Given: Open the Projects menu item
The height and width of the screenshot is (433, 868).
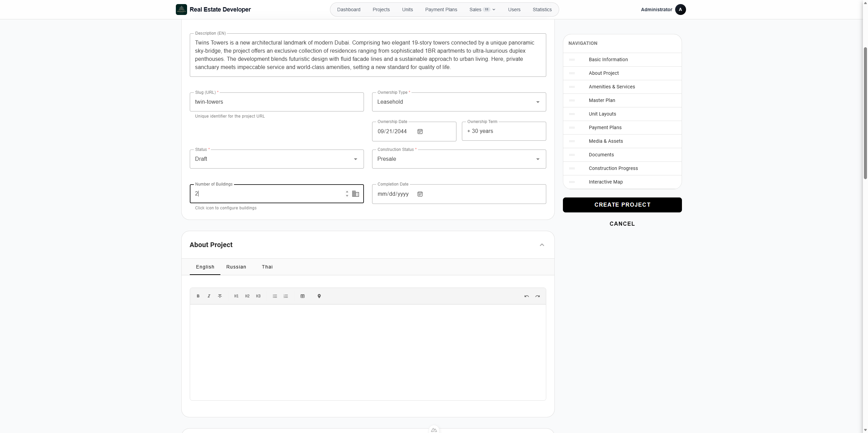Looking at the screenshot, I should click(381, 10).
